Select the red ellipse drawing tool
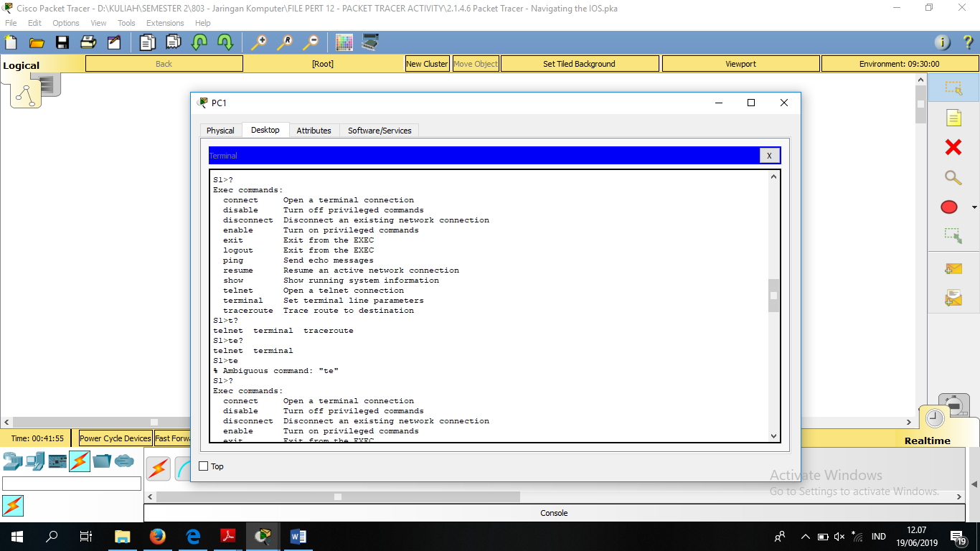Viewport: 980px width, 551px height. click(948, 207)
